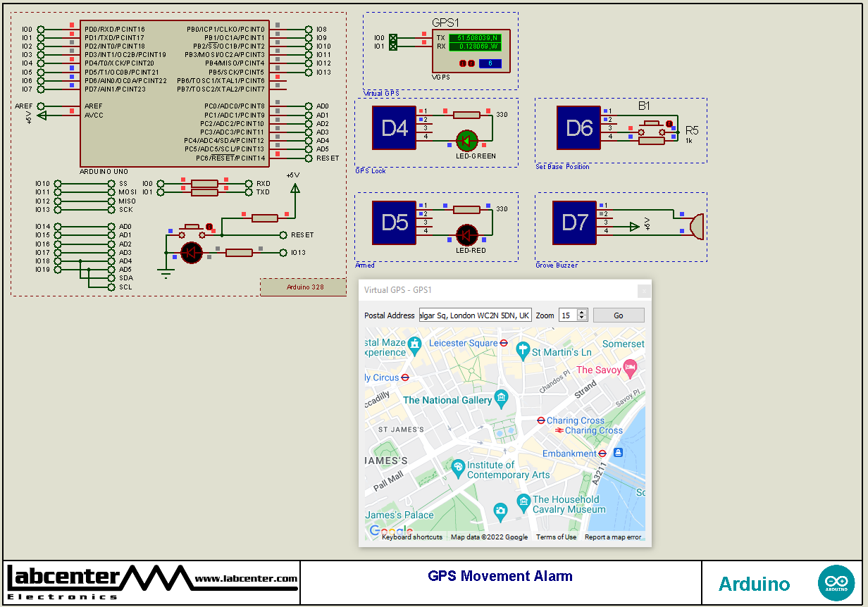Screen dimensions: 868x607
Task: Click the Charing Cross underground station marker
Action: (x=540, y=421)
